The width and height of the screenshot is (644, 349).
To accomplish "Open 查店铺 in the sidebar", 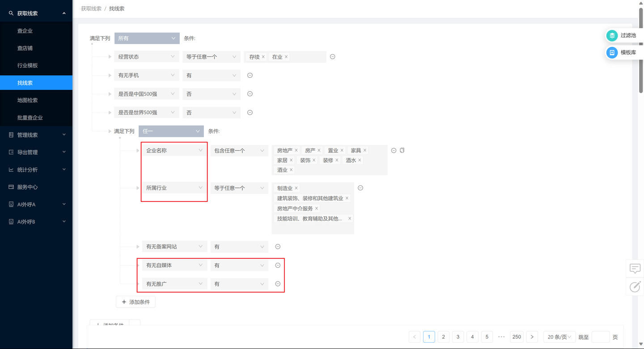I will [x=36, y=48].
